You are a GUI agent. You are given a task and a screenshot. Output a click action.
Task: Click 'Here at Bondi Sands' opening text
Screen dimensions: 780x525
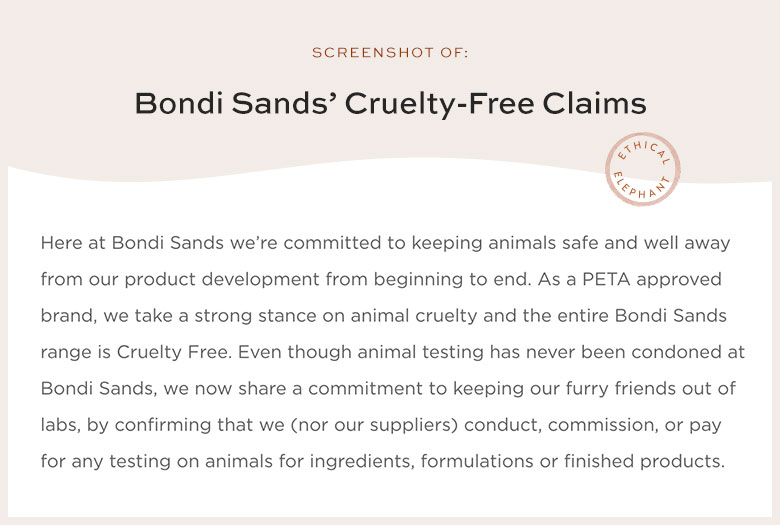[x=132, y=243]
